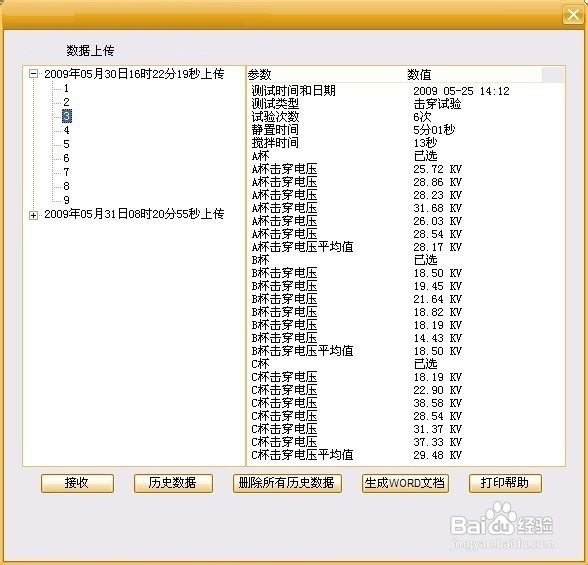Collapse the 2009年05月30日16时22分19秒上传 node
This screenshot has width=588, height=565.
(x=33, y=74)
